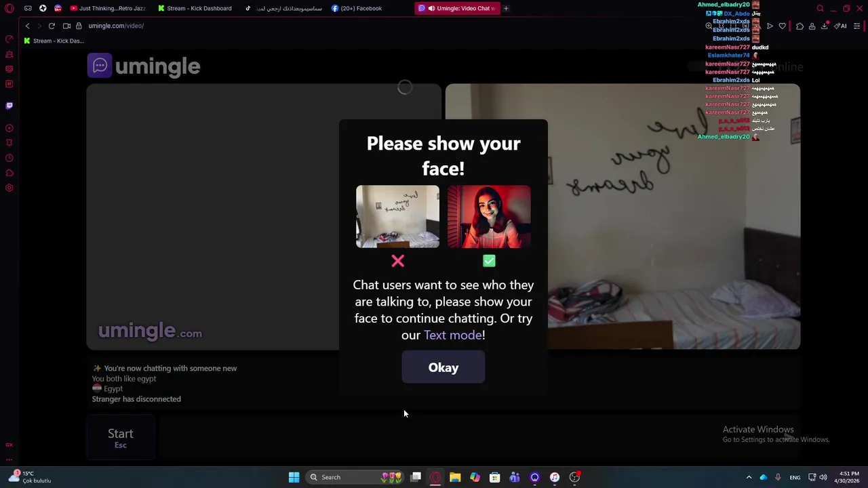Click the AI button in browser toolbar
This screenshot has height=488, width=868.
tap(841, 26)
